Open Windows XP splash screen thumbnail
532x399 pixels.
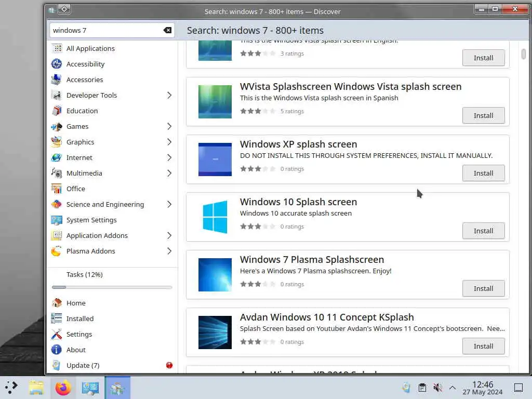pos(215,159)
